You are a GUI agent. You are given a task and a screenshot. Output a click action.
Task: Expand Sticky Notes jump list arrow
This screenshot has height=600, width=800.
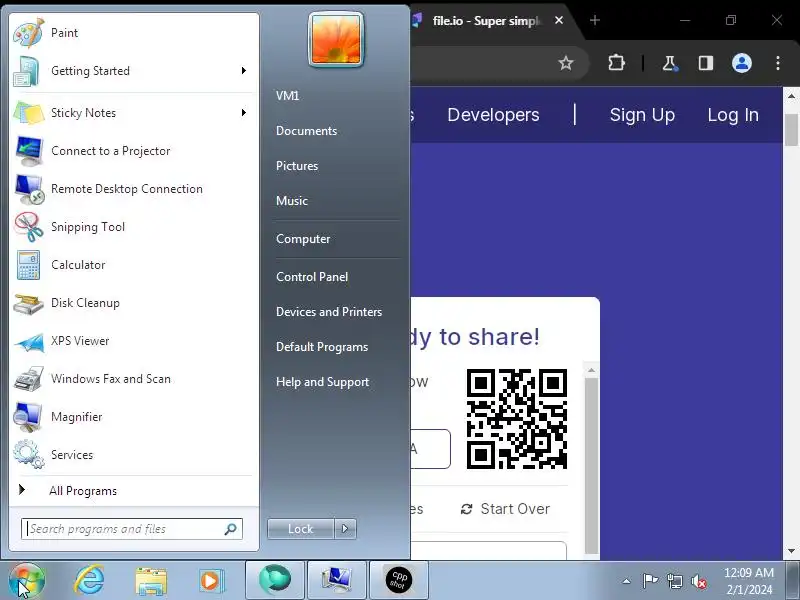(x=244, y=112)
